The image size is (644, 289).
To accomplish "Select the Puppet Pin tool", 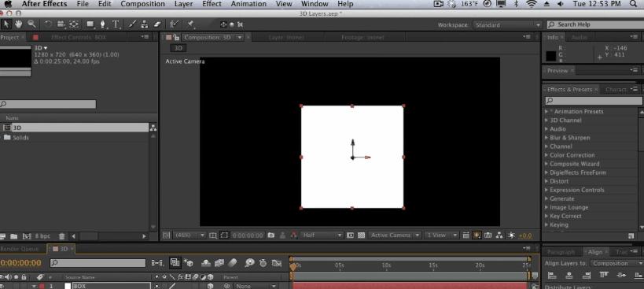I will click(190, 24).
